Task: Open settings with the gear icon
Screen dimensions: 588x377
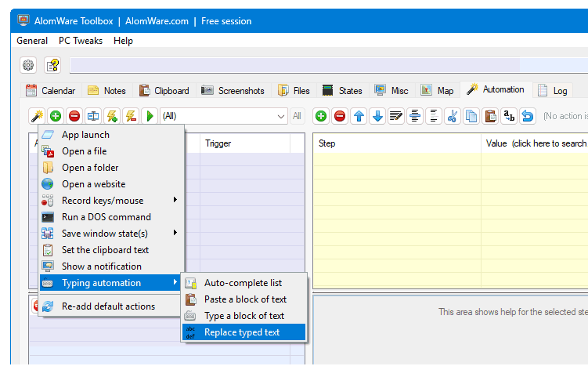Action: point(28,65)
